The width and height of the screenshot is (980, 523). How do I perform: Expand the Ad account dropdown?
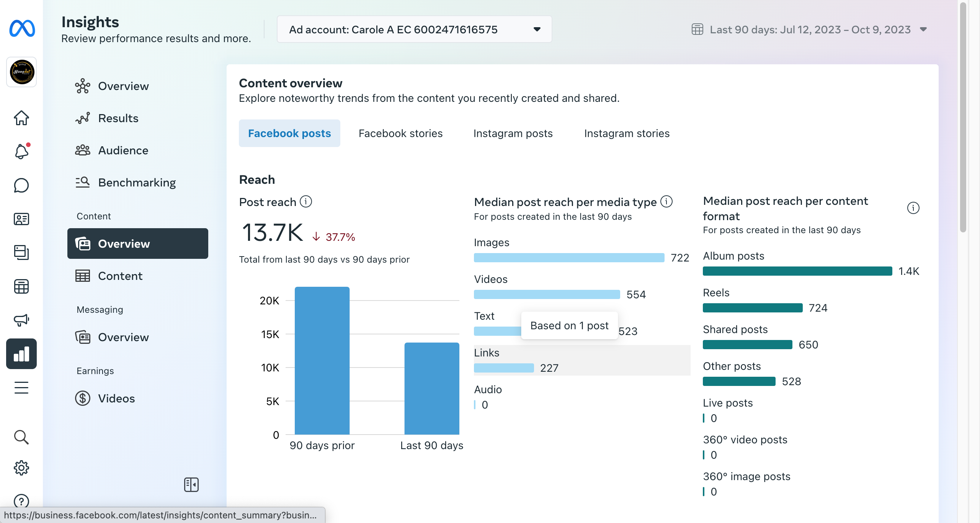click(415, 29)
